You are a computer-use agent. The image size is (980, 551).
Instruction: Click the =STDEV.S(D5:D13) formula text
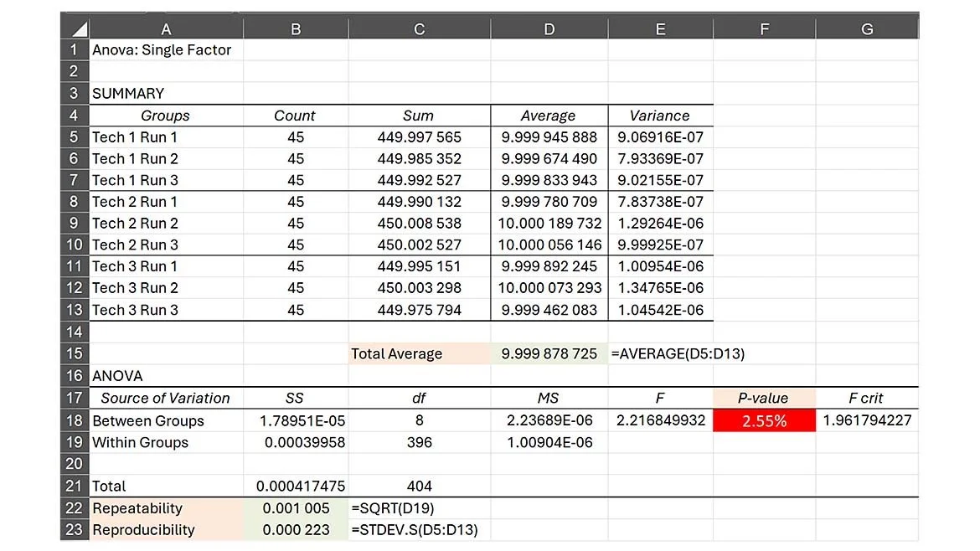pyautogui.click(x=415, y=530)
